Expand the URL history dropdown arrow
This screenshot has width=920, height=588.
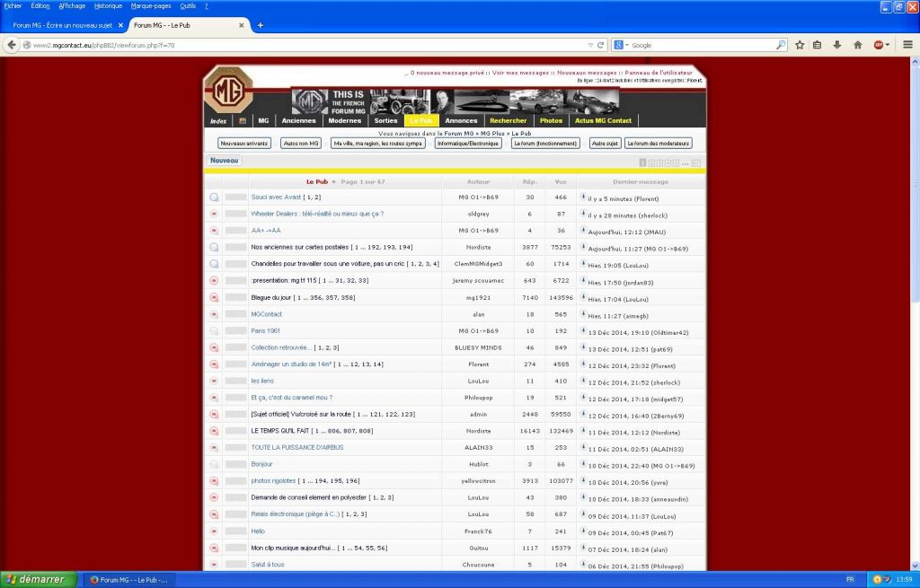coord(590,45)
